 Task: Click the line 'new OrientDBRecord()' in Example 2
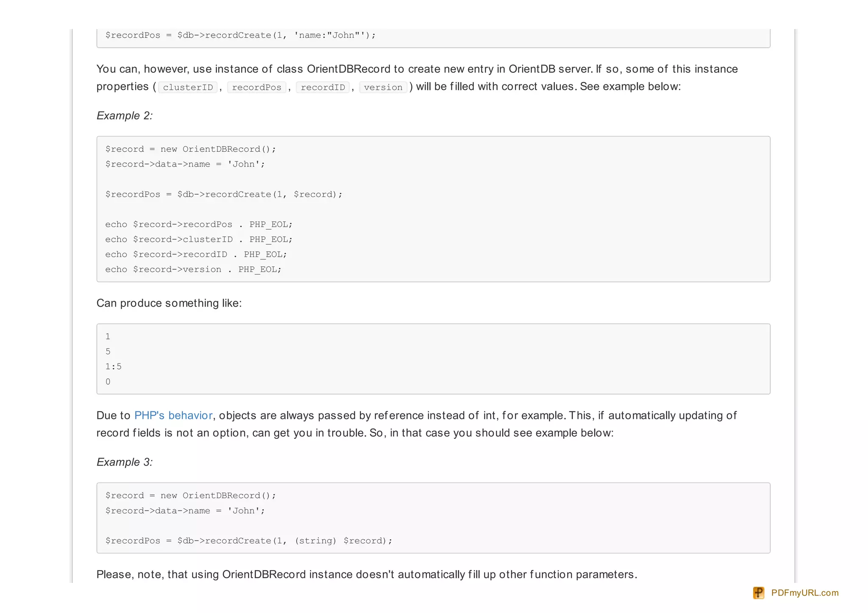click(x=190, y=149)
